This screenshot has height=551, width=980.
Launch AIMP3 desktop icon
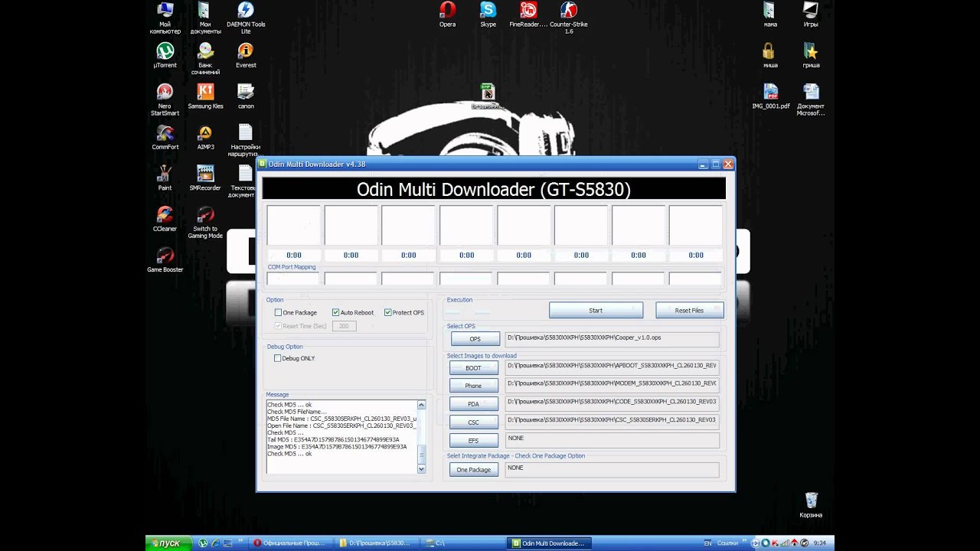[x=205, y=137]
